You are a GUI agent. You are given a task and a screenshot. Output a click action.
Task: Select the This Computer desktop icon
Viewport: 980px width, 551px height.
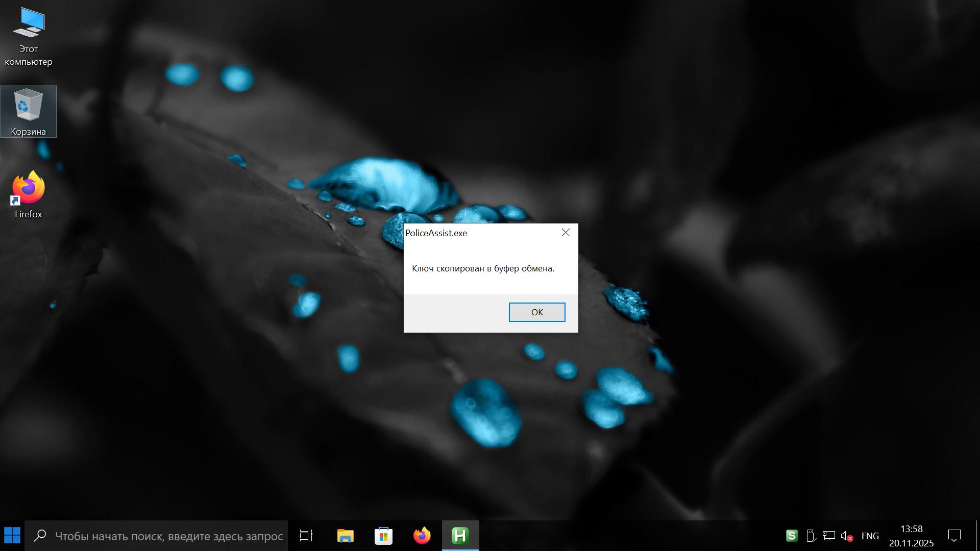tap(29, 36)
